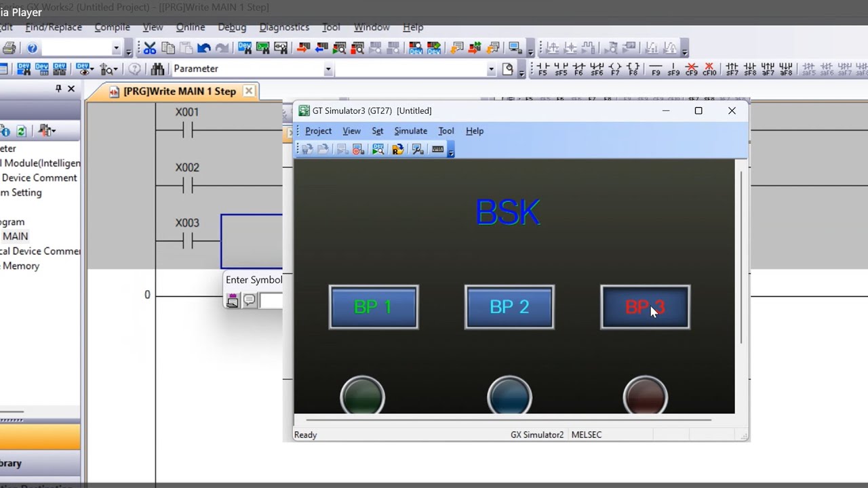
Task: Select Device Comment in navigation tree
Action: click(39, 178)
